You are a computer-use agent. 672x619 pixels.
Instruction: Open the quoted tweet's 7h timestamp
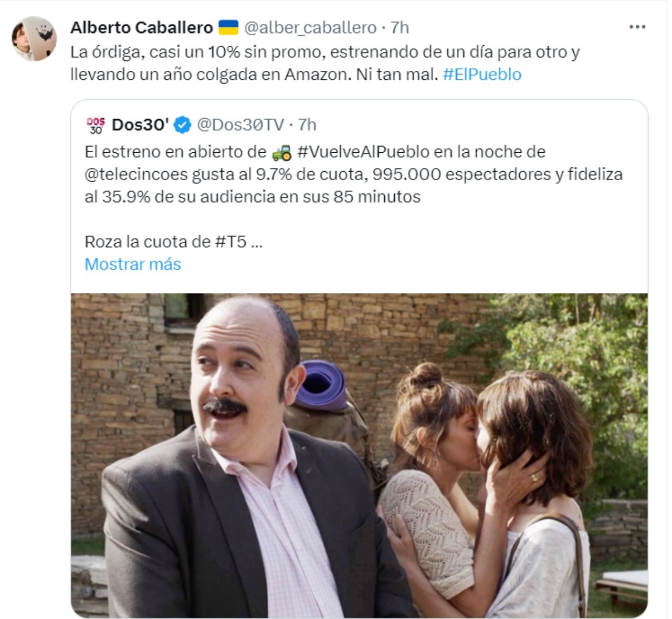point(307,125)
